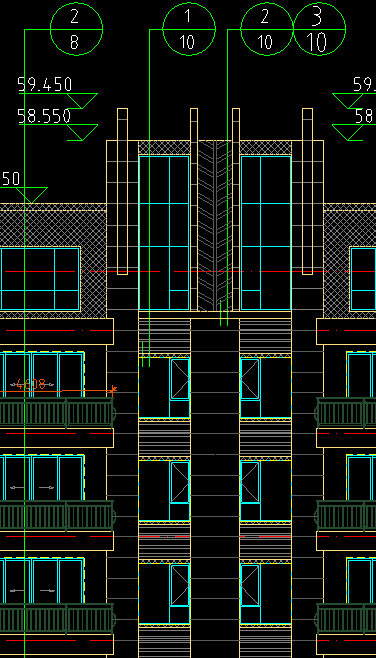Select the detail callout bubble 2 over 10
This screenshot has height=658, width=376.
[267, 29]
